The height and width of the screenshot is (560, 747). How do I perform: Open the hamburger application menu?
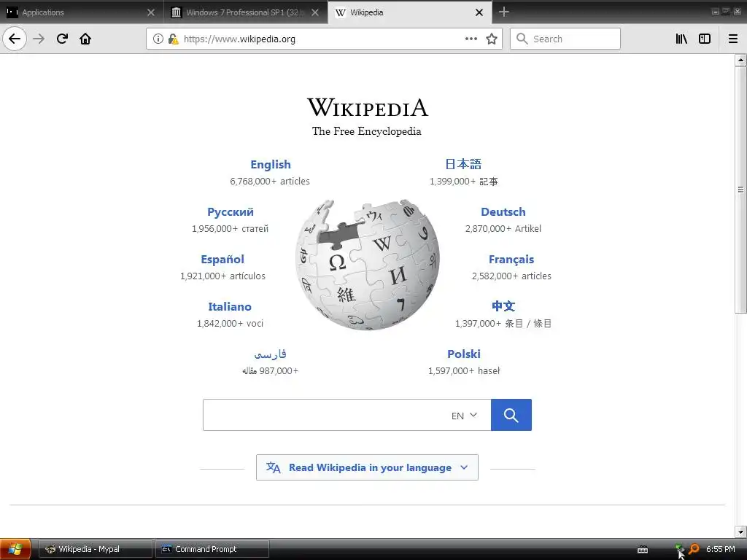tap(733, 39)
